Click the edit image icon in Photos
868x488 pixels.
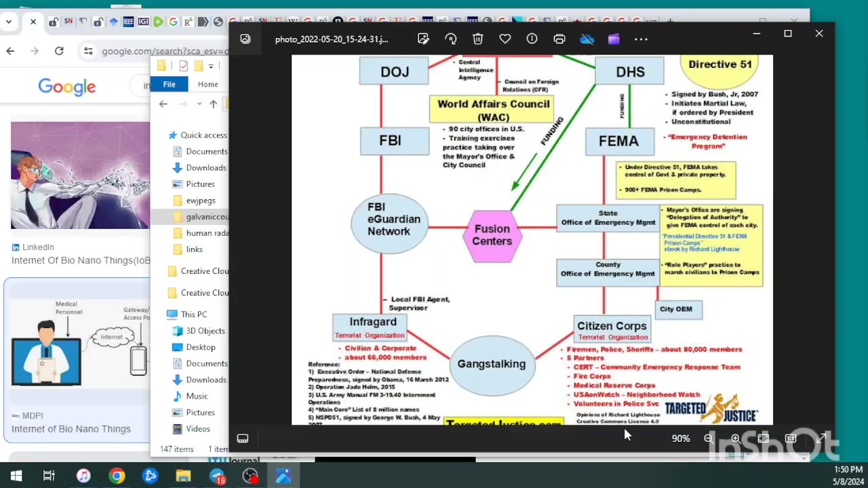click(x=424, y=39)
